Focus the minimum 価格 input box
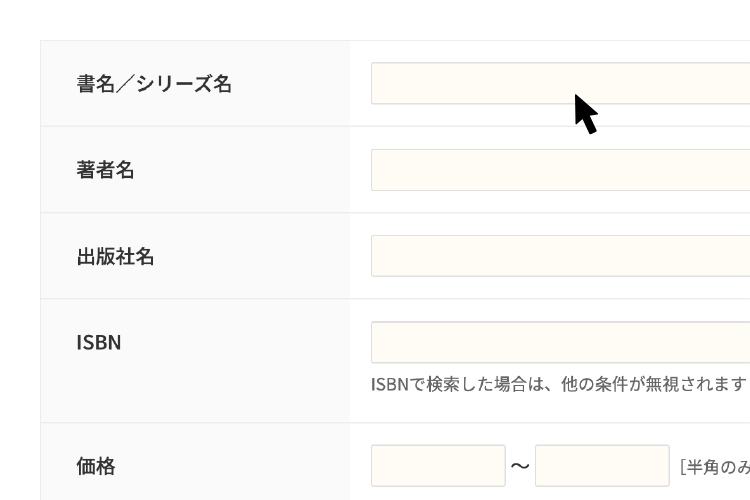The image size is (750, 500). pos(438,466)
